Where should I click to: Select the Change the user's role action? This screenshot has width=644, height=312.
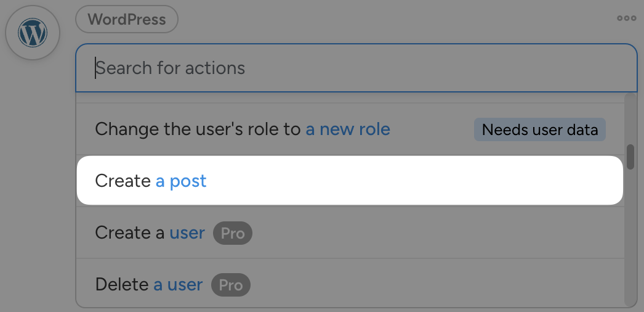277,129
